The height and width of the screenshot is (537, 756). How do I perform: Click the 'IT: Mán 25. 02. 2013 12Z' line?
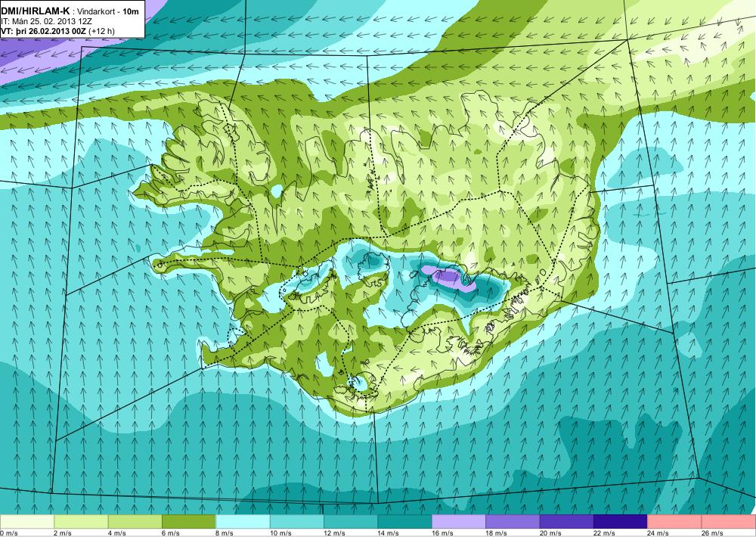coord(46,21)
